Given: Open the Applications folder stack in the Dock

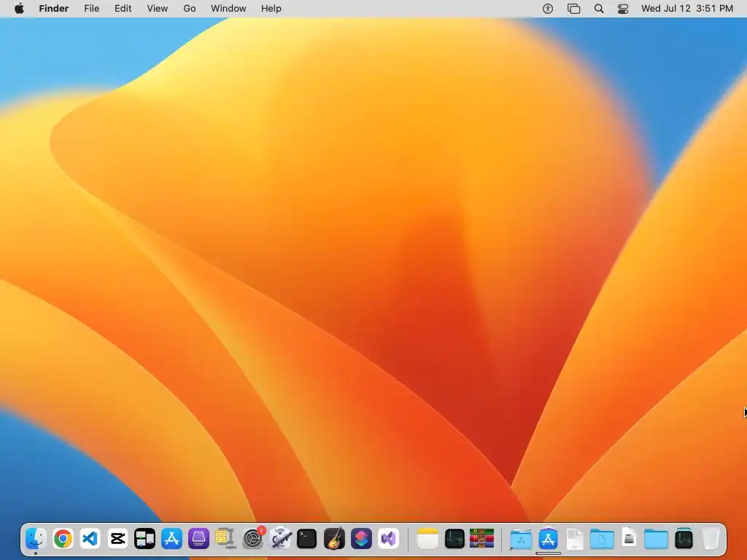Looking at the screenshot, I should click(x=521, y=539).
